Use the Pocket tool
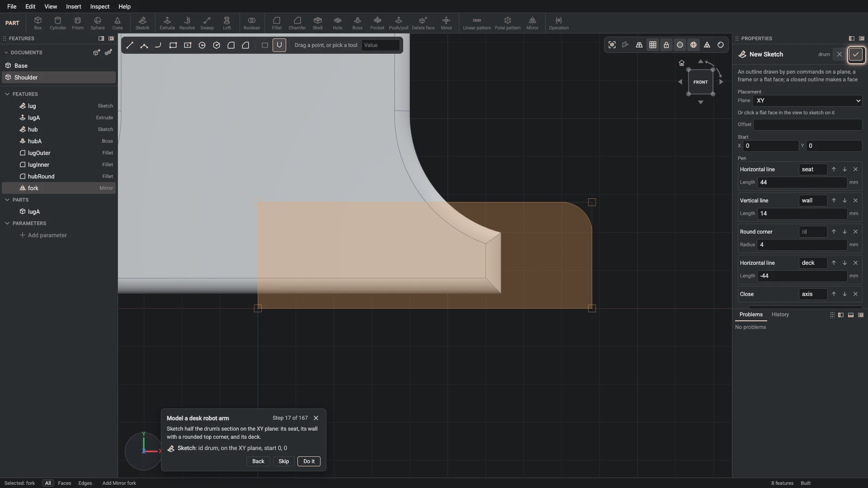Image resolution: width=868 pixels, height=488 pixels. pyautogui.click(x=377, y=23)
